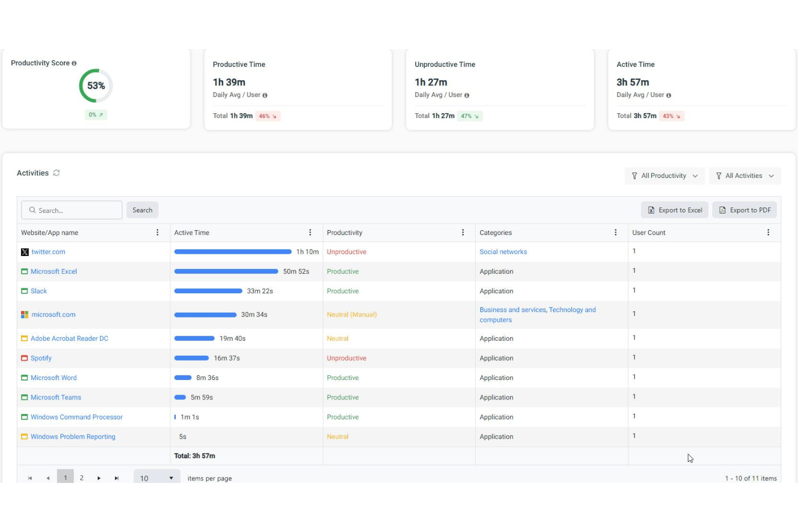The width and height of the screenshot is (798, 532).
Task: Click the Activities refresh icon
Action: pyautogui.click(x=57, y=173)
